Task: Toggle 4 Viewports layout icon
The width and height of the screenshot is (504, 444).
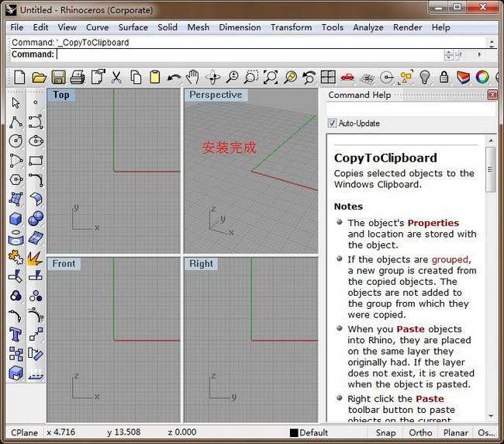Action: [x=328, y=77]
